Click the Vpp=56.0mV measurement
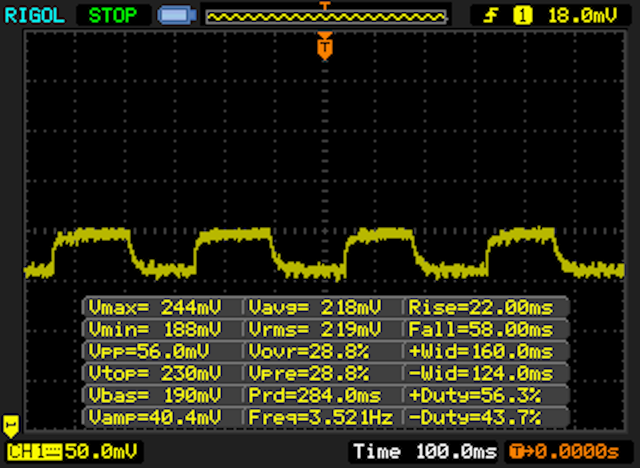 click(x=149, y=351)
